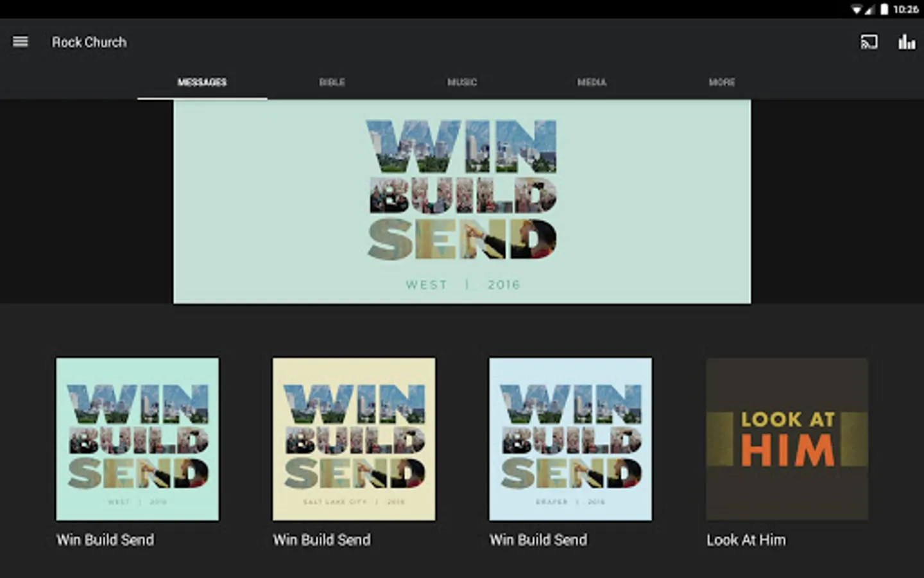Tap the "Look At Him" title text
924x578 pixels.
746,540
